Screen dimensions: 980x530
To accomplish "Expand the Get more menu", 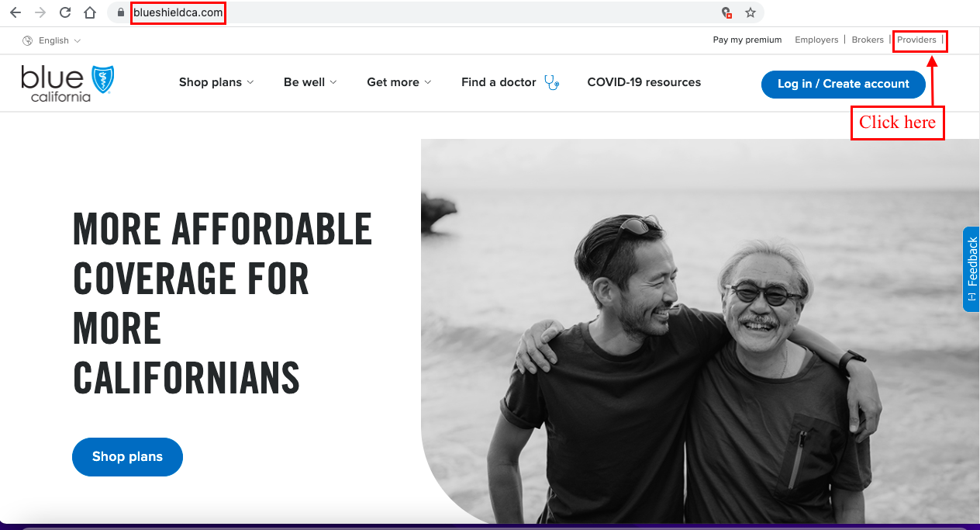I will 399,82.
